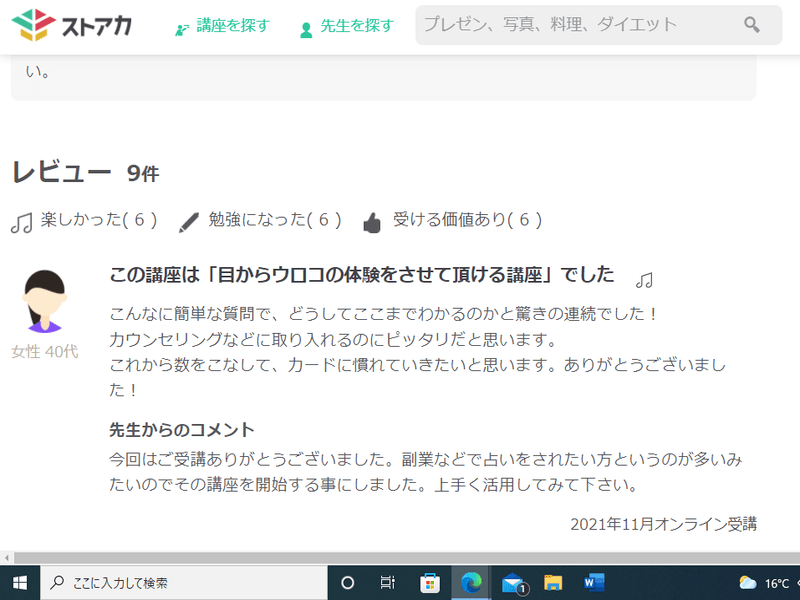
Task: Click the weather widget showing 16°C
Action: tap(765, 582)
